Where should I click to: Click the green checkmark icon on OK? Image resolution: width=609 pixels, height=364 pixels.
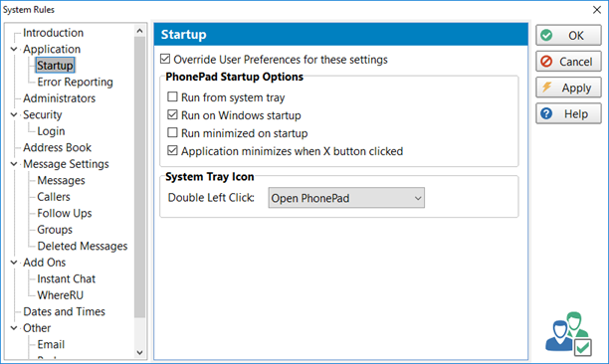[x=546, y=36]
